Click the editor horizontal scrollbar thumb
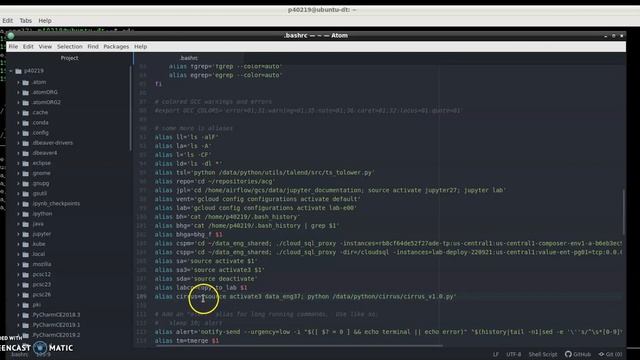 [299, 345]
